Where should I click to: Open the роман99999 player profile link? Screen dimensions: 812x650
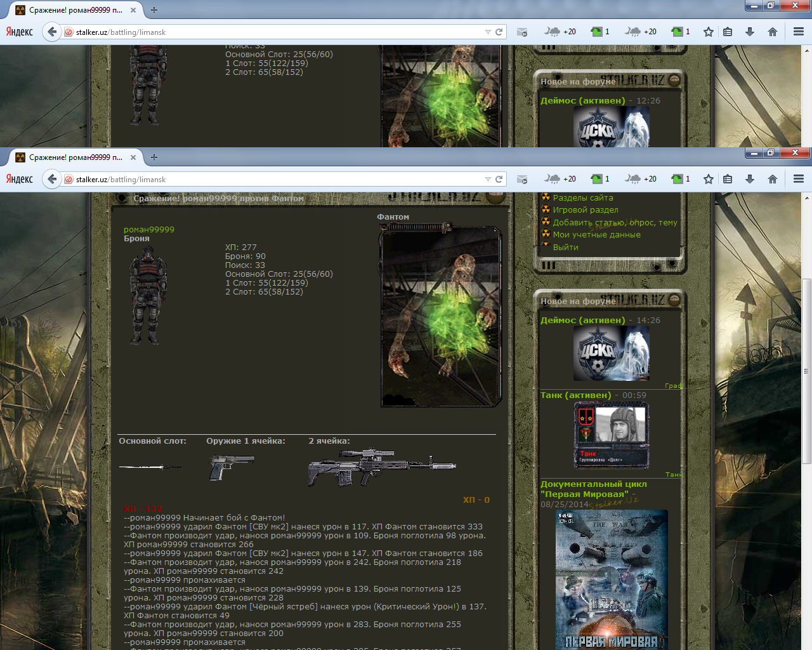pos(148,229)
